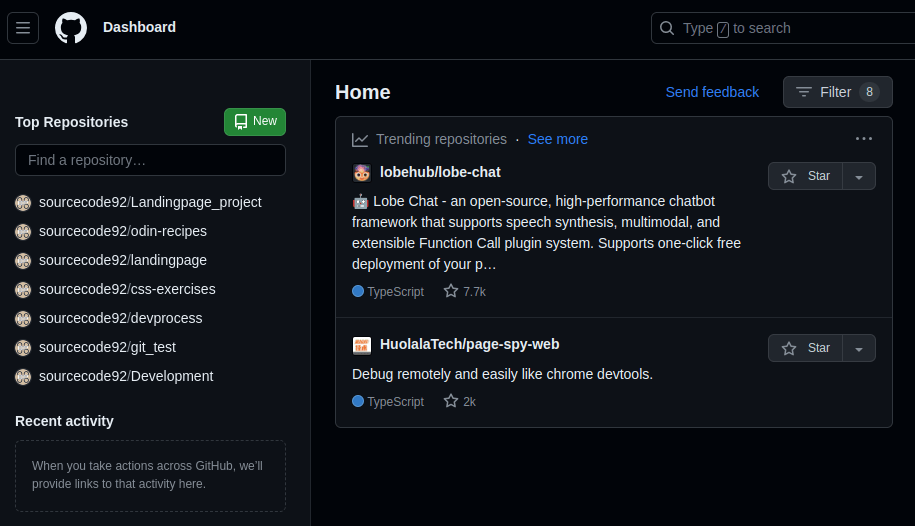This screenshot has width=915, height=526.
Task: Click the lobehub/lobe-chat avatar icon
Action: tap(362, 173)
